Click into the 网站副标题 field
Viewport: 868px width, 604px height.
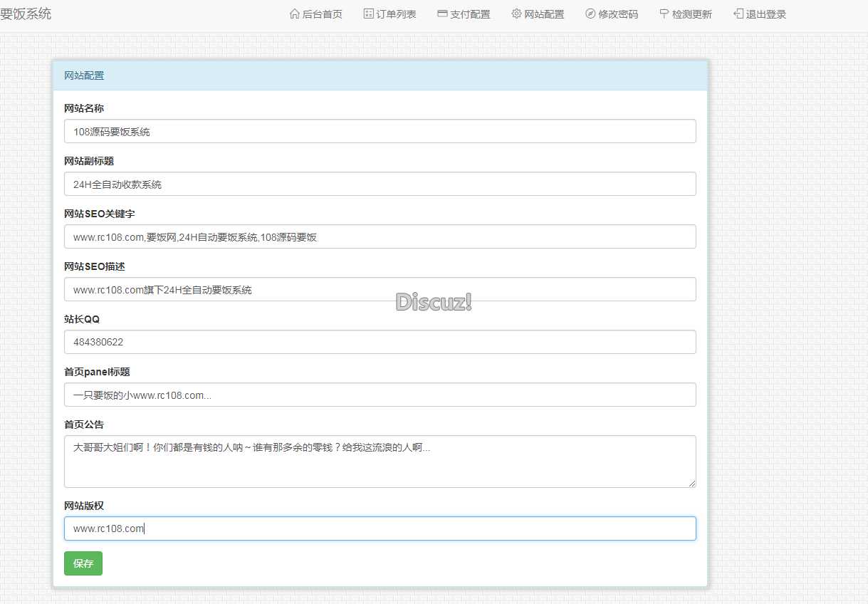click(380, 184)
